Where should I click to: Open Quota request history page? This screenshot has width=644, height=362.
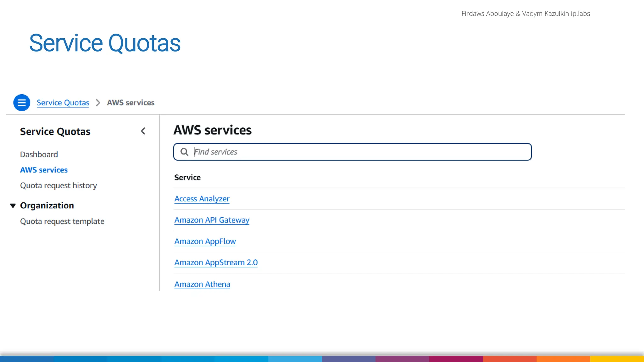pyautogui.click(x=58, y=185)
